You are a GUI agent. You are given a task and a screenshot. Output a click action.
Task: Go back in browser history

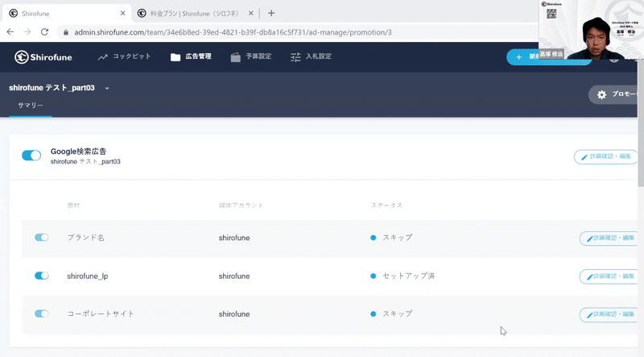(x=10, y=32)
